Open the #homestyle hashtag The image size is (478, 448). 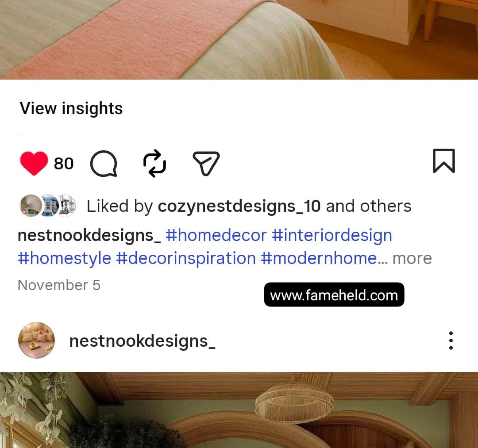pyautogui.click(x=64, y=259)
